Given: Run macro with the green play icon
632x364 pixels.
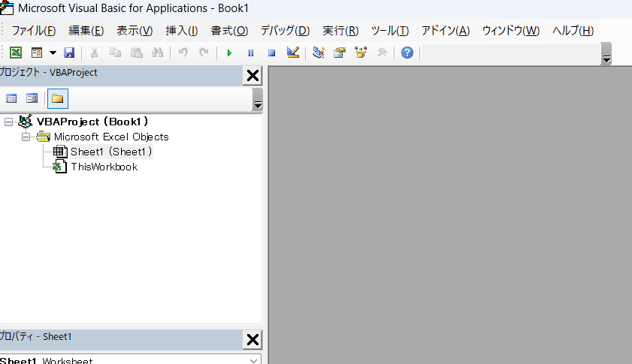Looking at the screenshot, I should [229, 53].
